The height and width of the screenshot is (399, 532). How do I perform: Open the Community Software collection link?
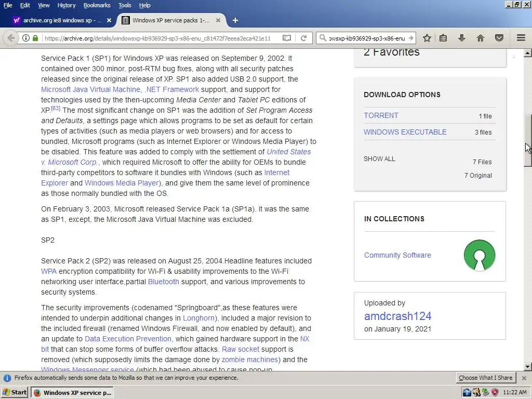(x=397, y=255)
